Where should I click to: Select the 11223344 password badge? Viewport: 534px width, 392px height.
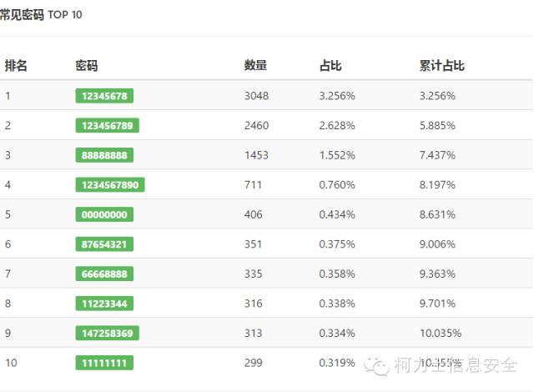click(104, 304)
